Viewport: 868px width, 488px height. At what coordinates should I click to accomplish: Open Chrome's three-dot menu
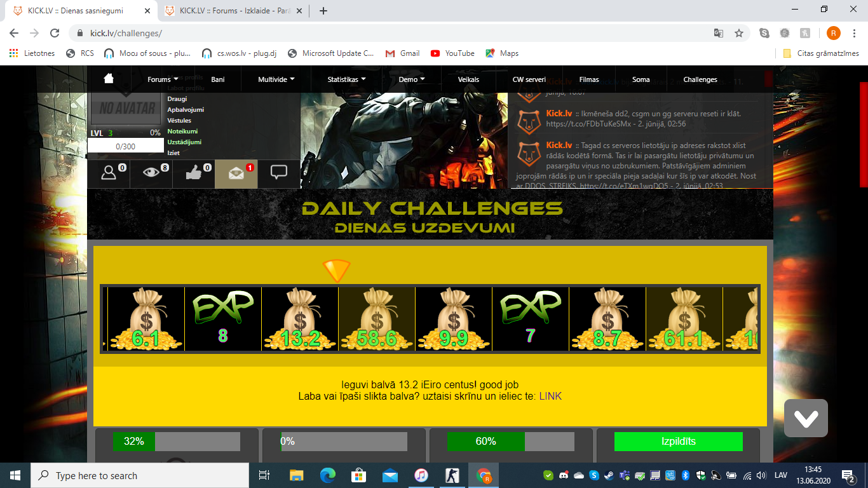tap(855, 33)
